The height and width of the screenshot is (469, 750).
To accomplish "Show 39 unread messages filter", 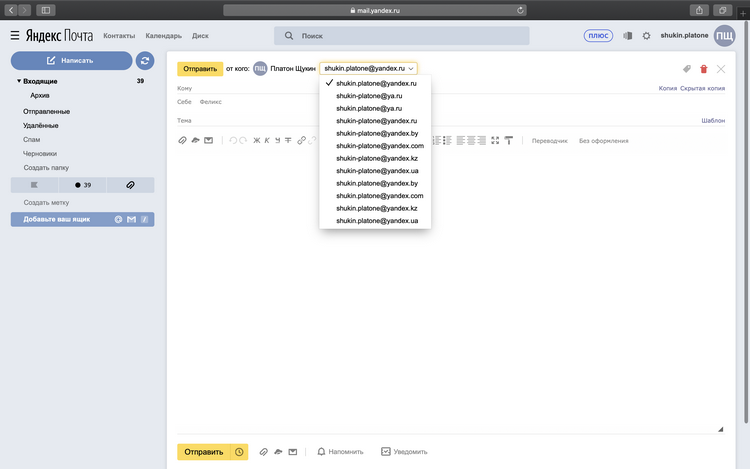I will [82, 185].
